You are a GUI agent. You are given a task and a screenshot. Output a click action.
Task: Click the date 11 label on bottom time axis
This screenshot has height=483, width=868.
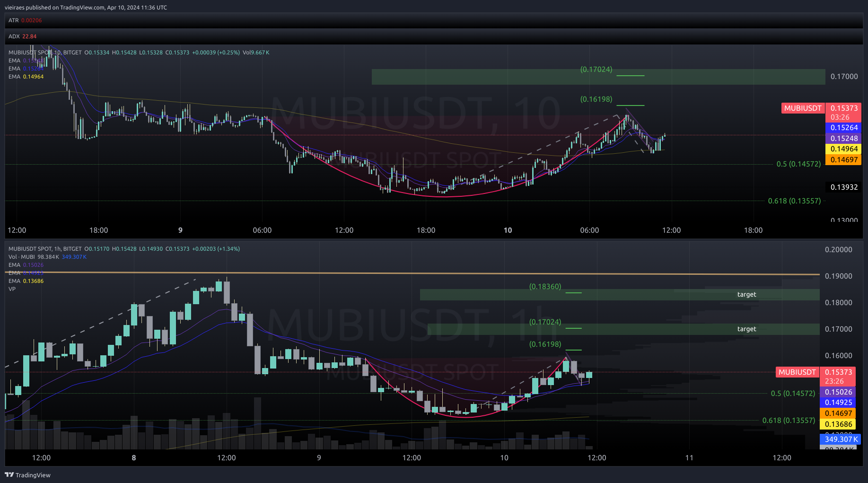point(689,458)
